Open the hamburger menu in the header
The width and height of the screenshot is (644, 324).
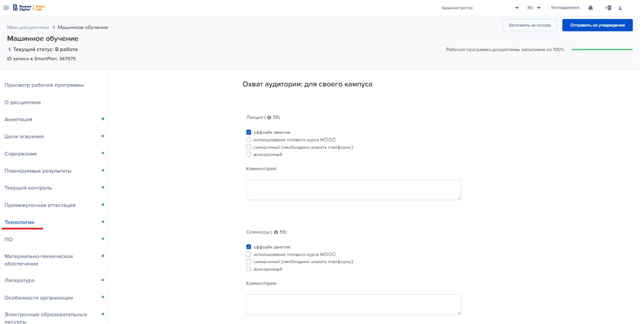6,8
